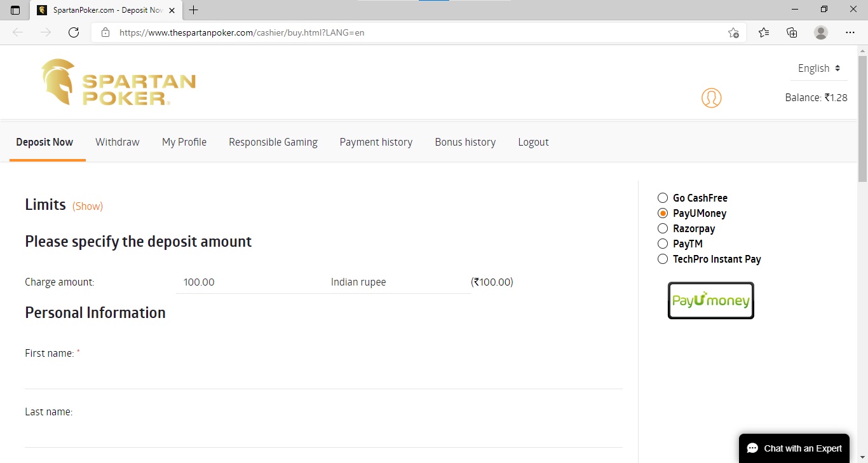This screenshot has height=463, width=868.
Task: Select TechPro Instant Pay option
Action: [663, 259]
